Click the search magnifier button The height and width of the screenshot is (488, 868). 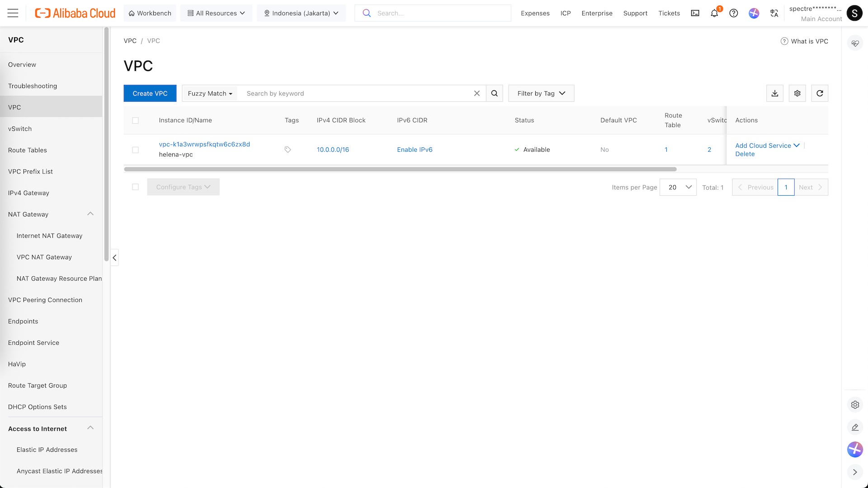494,93
